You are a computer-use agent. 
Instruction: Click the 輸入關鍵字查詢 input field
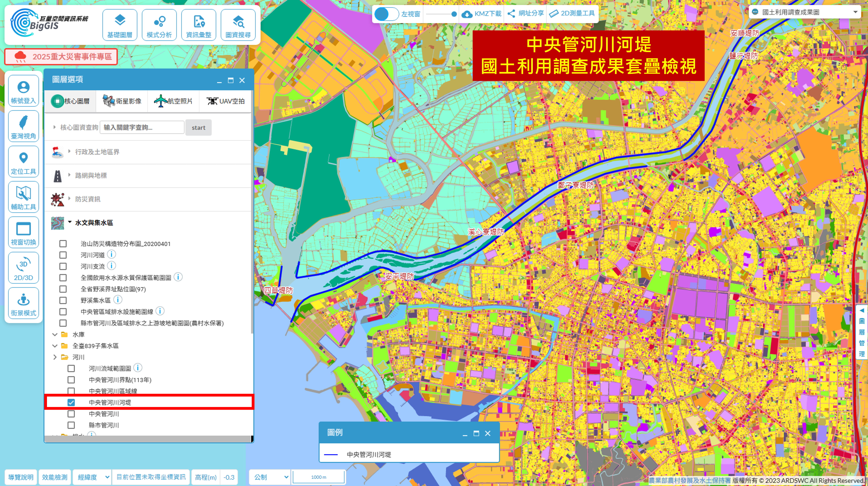click(x=142, y=128)
